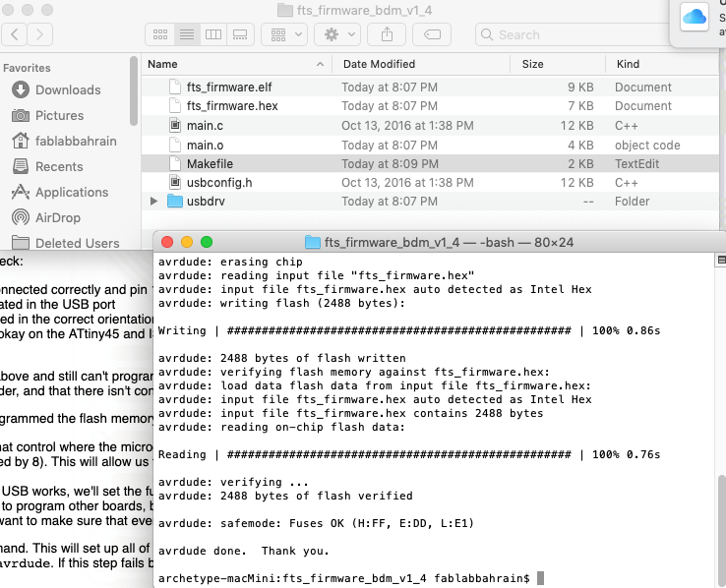The height and width of the screenshot is (588, 726).
Task: Click the Fuses OK safemode line
Action: 316,523
